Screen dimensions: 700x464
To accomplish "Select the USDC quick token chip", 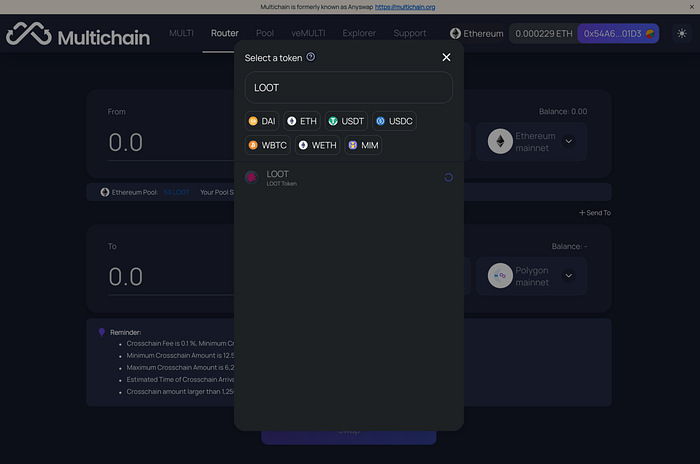I will [x=394, y=121].
